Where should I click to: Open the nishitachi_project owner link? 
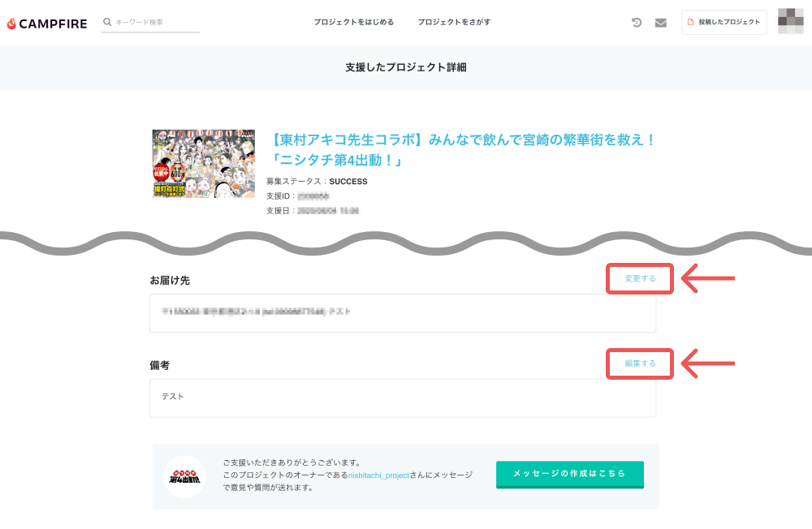[x=379, y=475]
